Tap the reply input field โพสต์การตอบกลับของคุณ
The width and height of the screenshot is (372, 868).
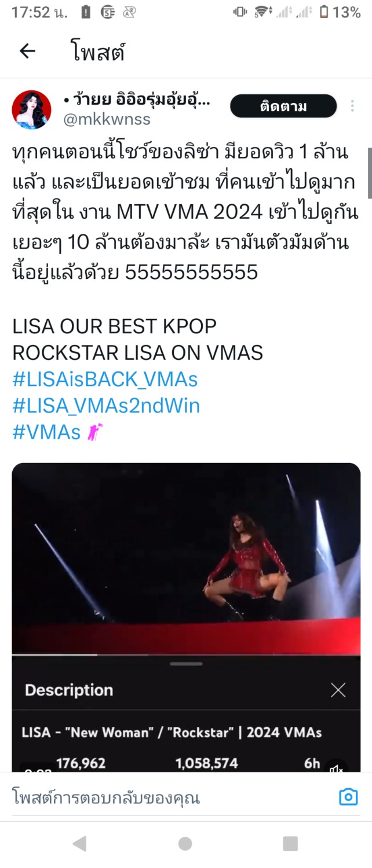point(168,797)
